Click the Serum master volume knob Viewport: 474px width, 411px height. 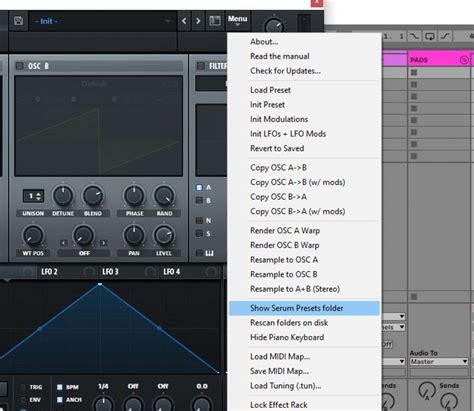(x=274, y=26)
